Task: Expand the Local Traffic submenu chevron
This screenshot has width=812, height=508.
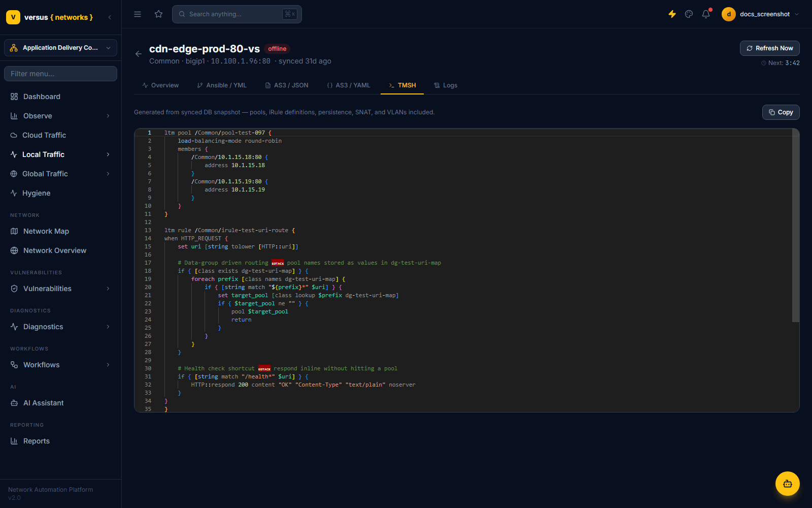Action: tap(108, 154)
